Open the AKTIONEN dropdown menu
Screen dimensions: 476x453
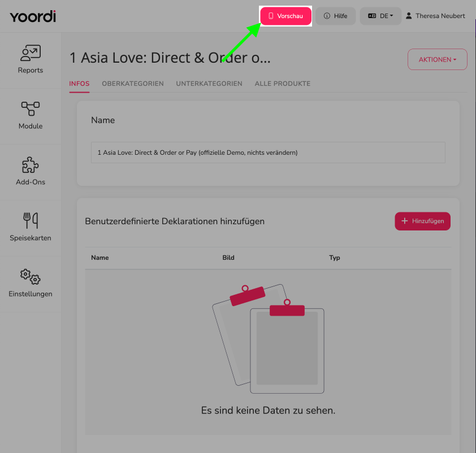(437, 59)
